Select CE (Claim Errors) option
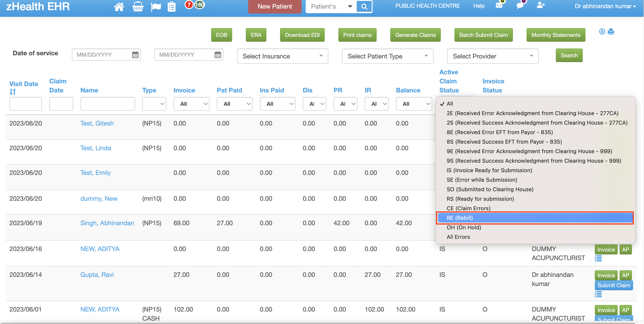This screenshot has height=324, width=644. click(535, 208)
